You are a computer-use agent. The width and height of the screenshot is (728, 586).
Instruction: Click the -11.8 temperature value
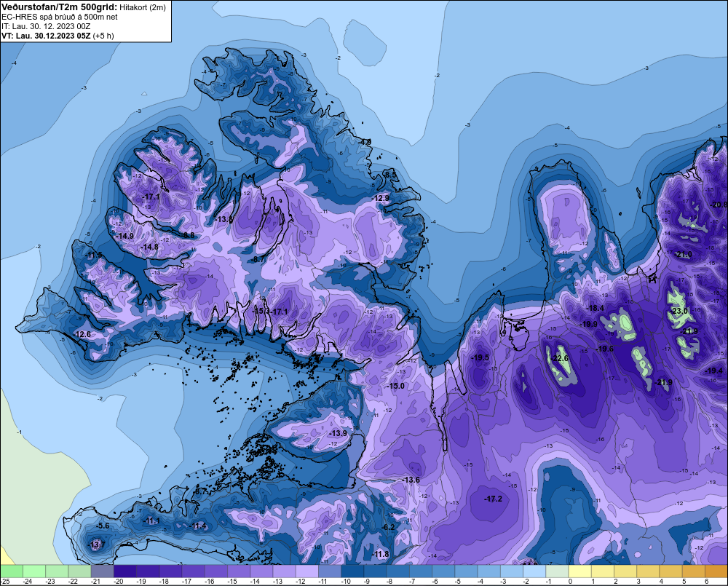click(381, 554)
